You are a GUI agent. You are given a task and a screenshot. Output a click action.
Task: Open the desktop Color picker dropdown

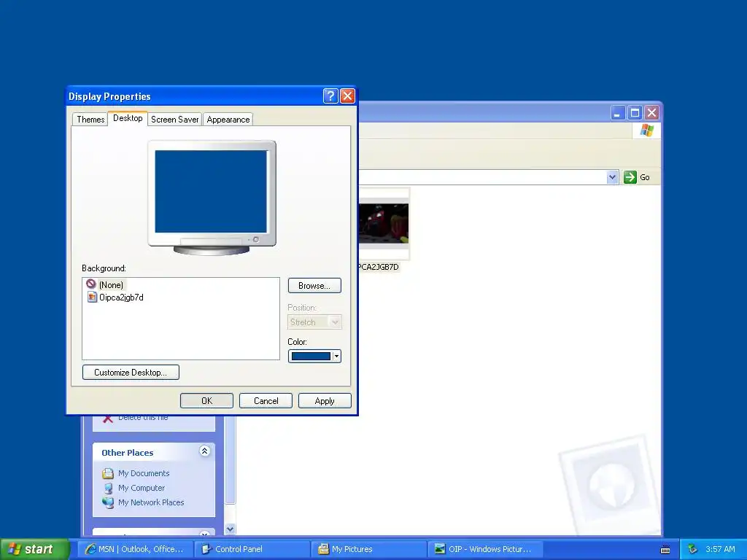[314, 356]
